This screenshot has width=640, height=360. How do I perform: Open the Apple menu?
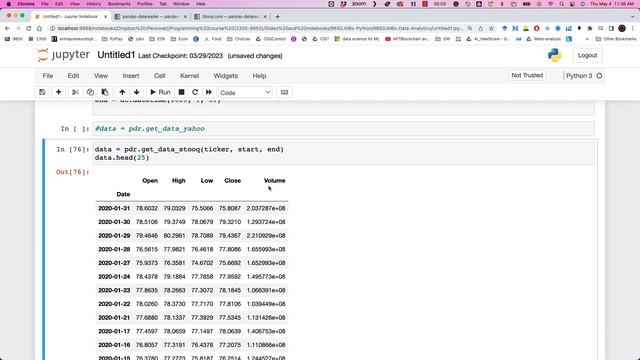[x=9, y=4]
